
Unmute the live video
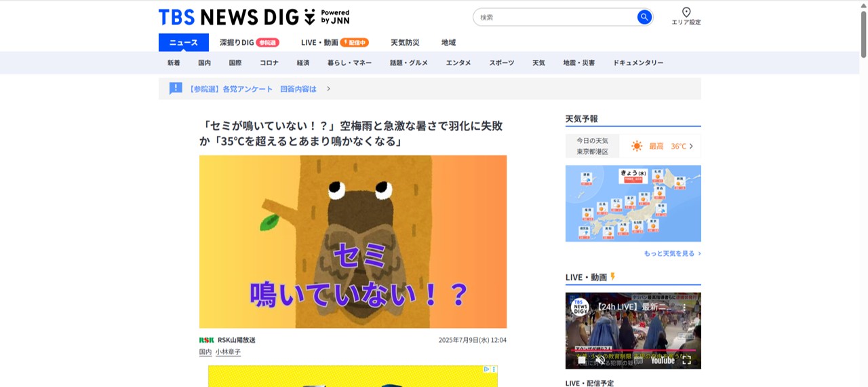click(x=600, y=361)
